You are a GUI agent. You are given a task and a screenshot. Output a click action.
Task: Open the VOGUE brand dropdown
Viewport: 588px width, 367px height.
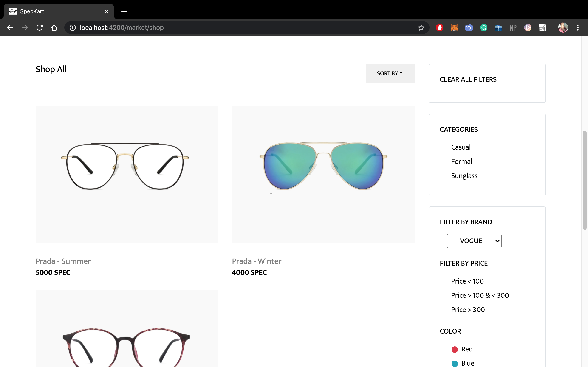474,241
